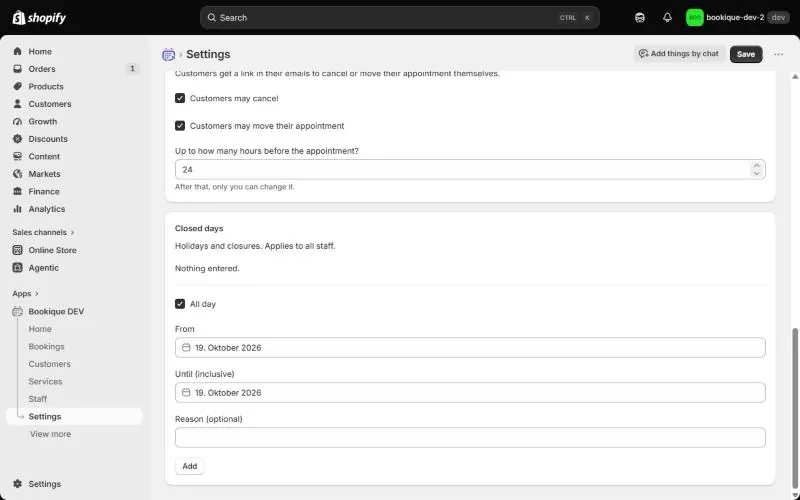Image resolution: width=800 pixels, height=500 pixels.
Task: Open Bookings under Bookique DEV
Action: pyautogui.click(x=46, y=346)
